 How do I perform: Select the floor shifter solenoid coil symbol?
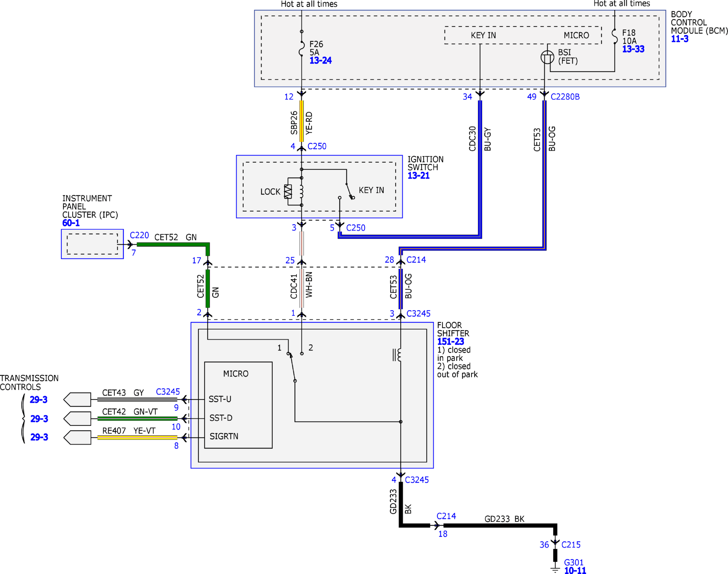point(397,355)
